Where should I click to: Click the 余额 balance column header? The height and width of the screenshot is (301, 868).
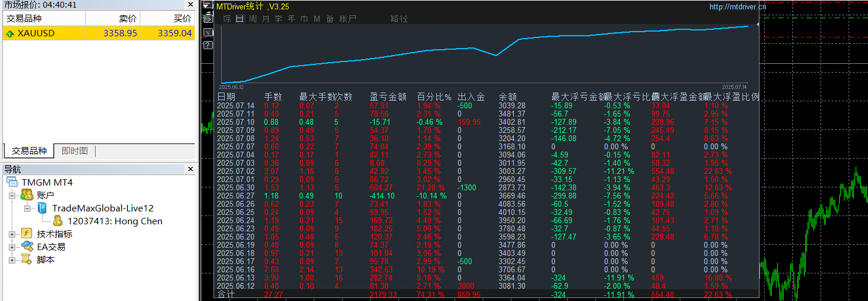click(x=508, y=97)
